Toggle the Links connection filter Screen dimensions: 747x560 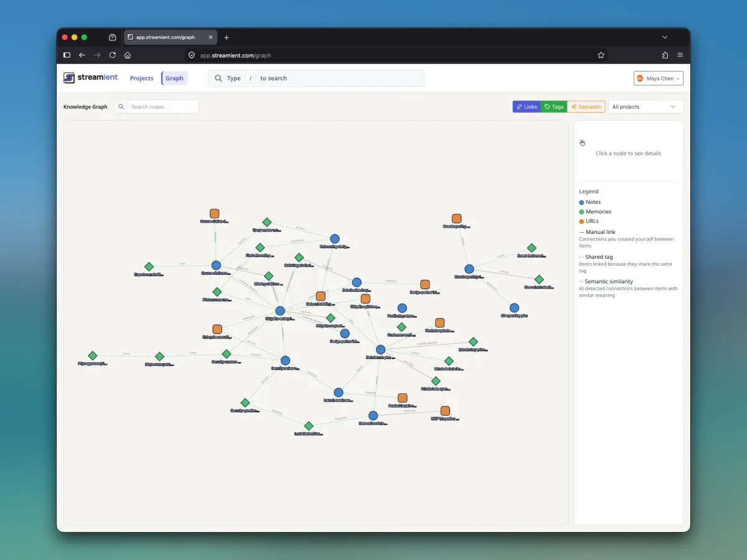point(527,107)
